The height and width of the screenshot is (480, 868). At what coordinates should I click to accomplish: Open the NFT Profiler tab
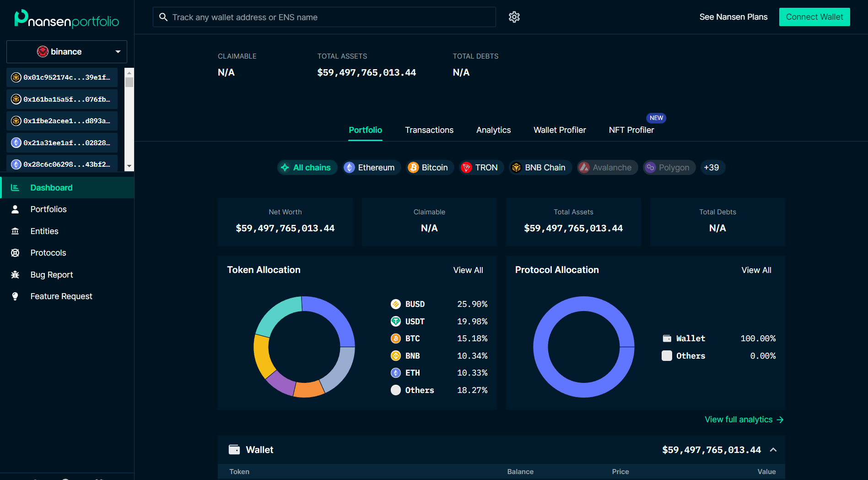click(631, 130)
